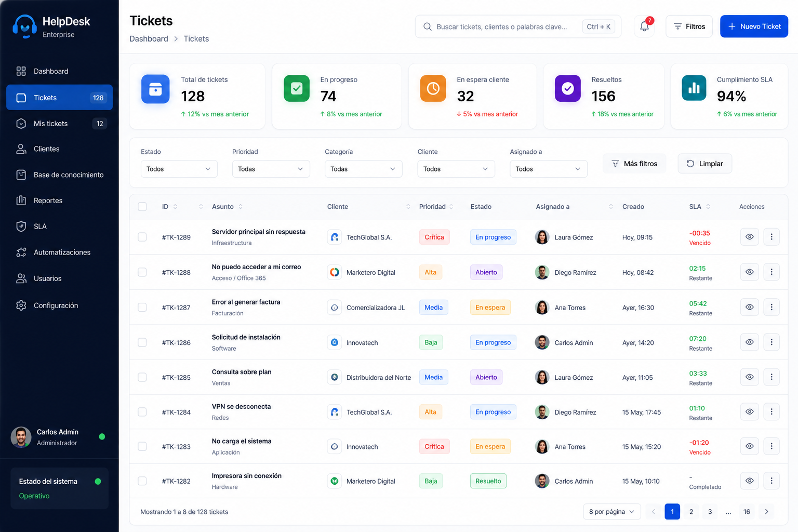Open three-dot menu for ticket #TK-1283
Viewport: 798px width, 532px height.
pyautogui.click(x=772, y=446)
